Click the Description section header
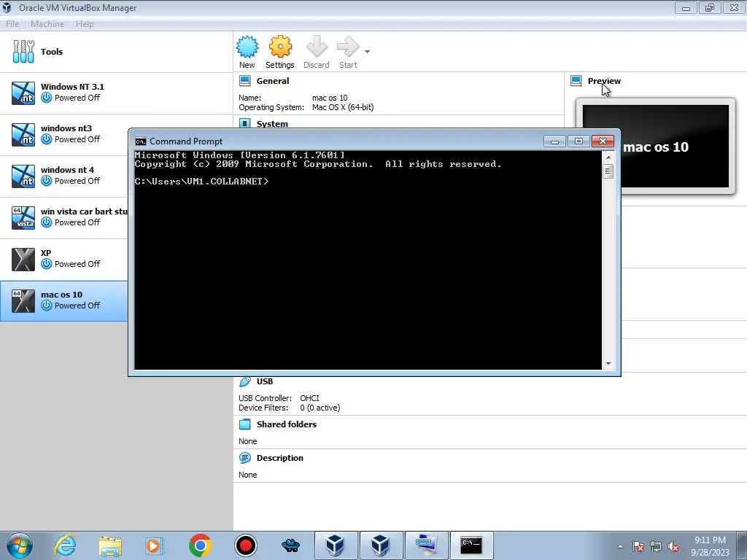The height and width of the screenshot is (560, 747). [279, 458]
